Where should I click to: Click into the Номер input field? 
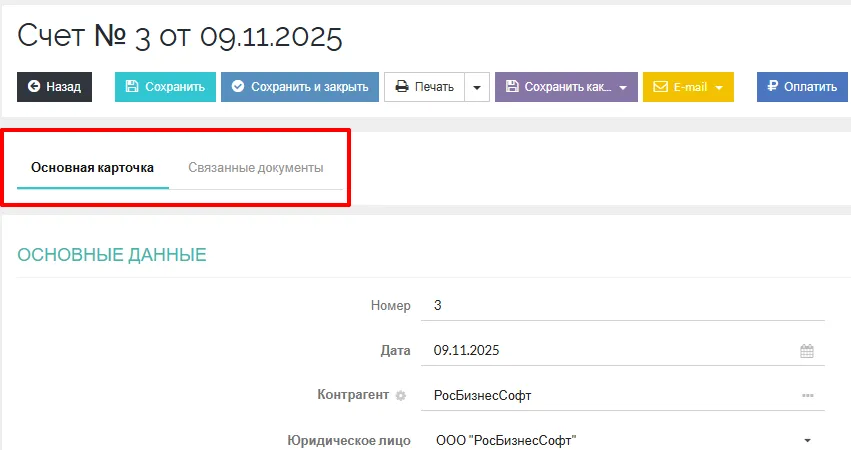620,306
